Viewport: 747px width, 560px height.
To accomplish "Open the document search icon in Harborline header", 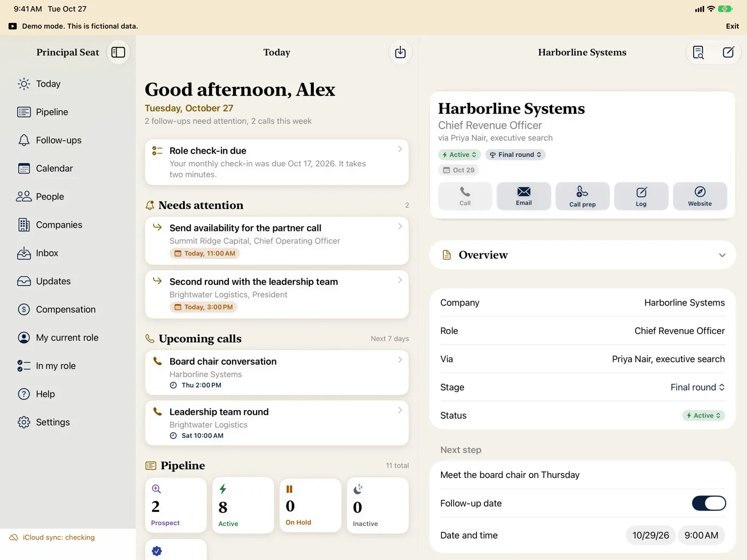I will tap(698, 52).
